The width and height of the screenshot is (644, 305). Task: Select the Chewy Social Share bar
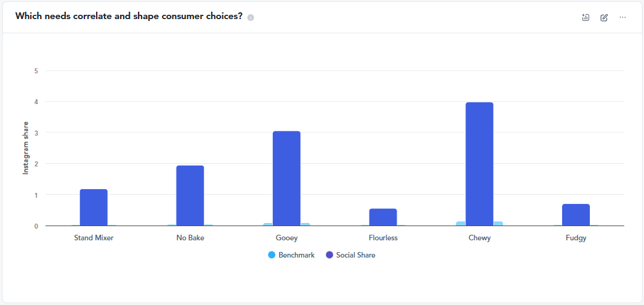click(x=479, y=163)
